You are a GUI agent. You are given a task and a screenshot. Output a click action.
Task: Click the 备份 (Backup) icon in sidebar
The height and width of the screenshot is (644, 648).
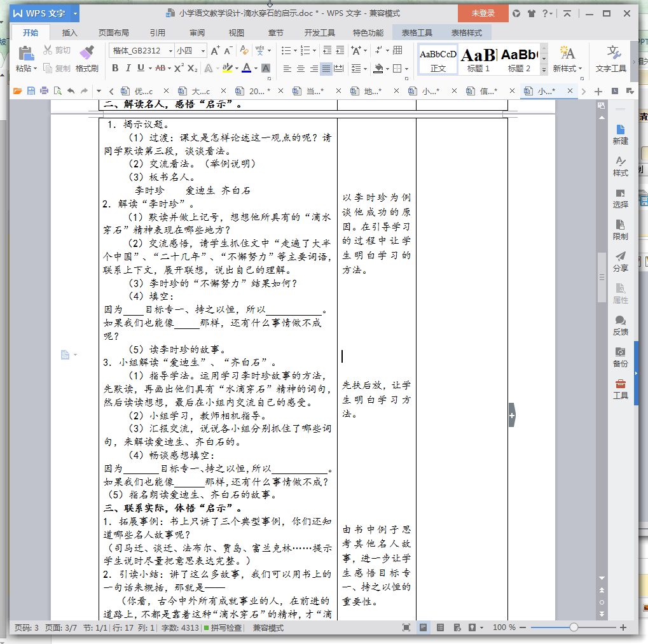click(620, 356)
